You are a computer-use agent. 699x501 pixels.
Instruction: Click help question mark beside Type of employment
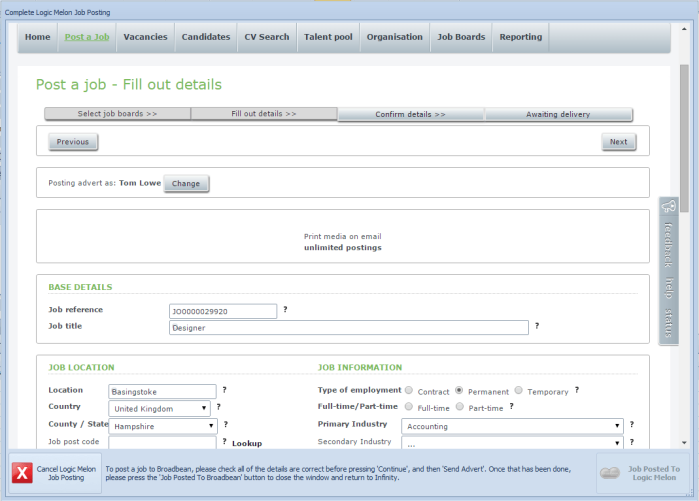(x=577, y=390)
